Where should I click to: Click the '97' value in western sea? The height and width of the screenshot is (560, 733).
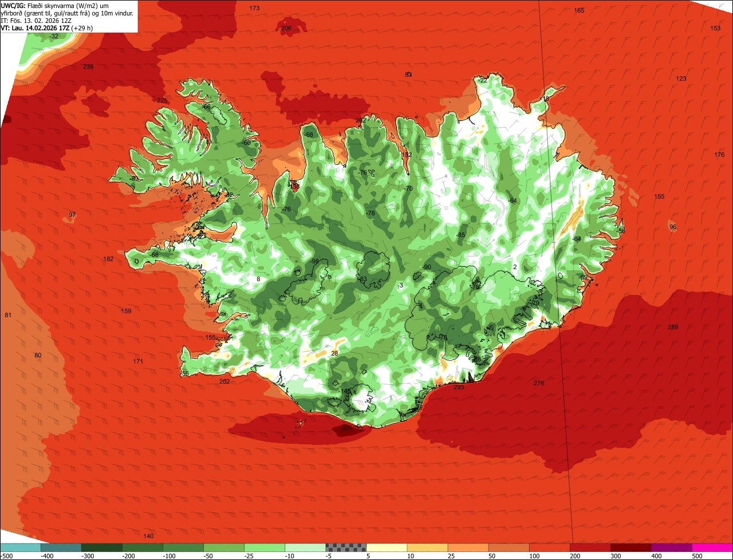tap(72, 215)
